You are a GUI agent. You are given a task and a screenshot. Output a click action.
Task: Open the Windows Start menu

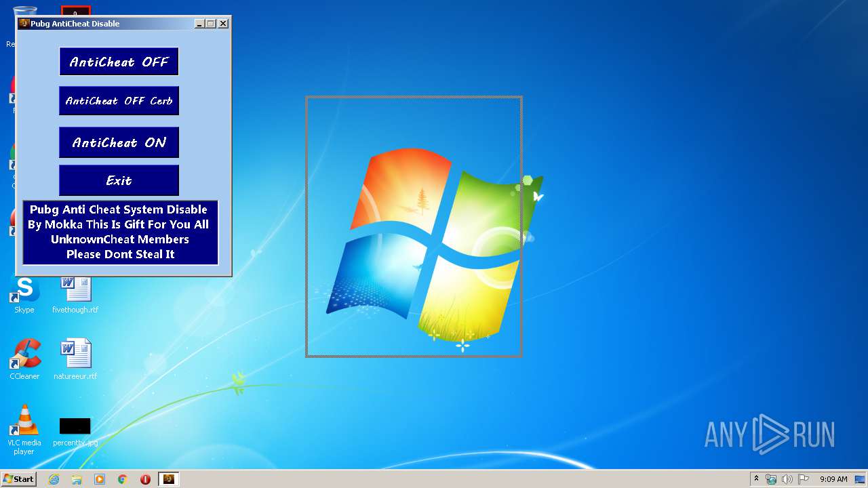point(18,479)
